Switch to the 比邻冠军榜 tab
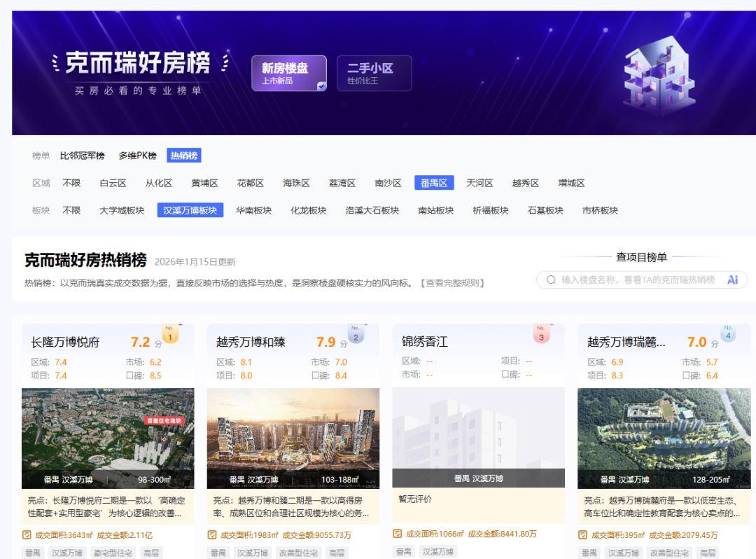This screenshot has height=559, width=756. coord(82,156)
